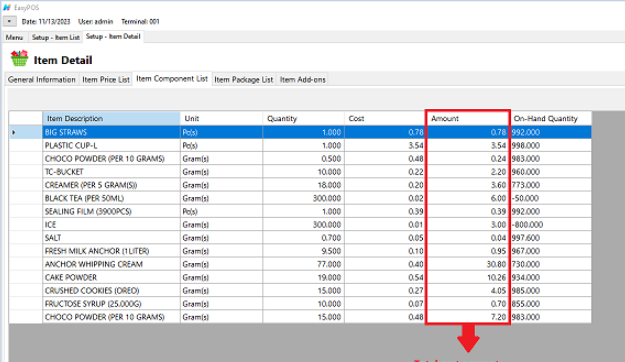Sort by the Cost column header
Viewport: 625px width, 362px height.
point(385,118)
